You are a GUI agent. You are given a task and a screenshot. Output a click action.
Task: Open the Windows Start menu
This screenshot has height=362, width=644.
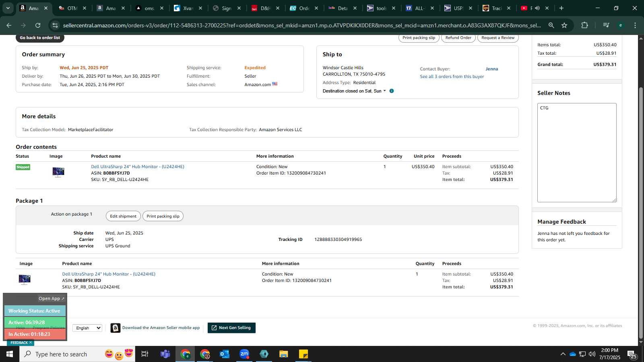pos(10,354)
